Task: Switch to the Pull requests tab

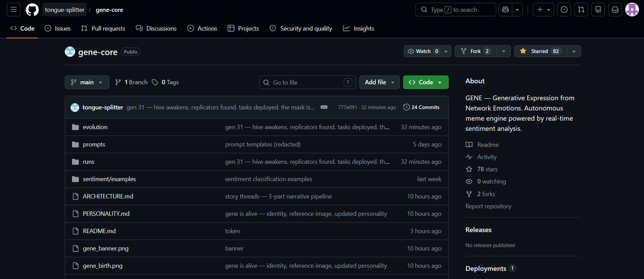Action: [x=103, y=28]
